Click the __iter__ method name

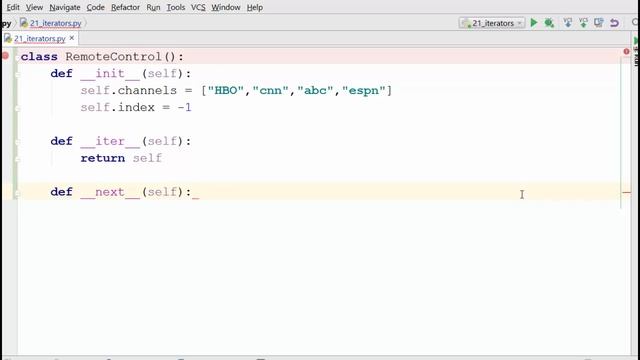[x=110, y=141]
